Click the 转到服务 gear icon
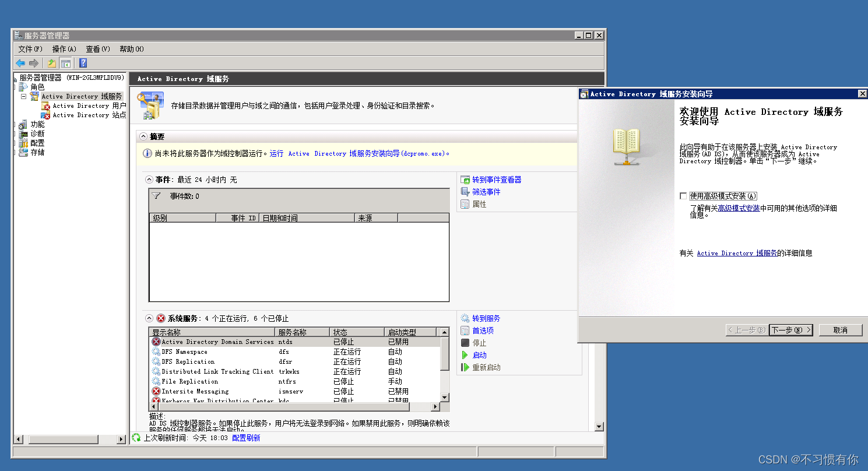Viewport: 868px width, 471px height. click(x=463, y=318)
